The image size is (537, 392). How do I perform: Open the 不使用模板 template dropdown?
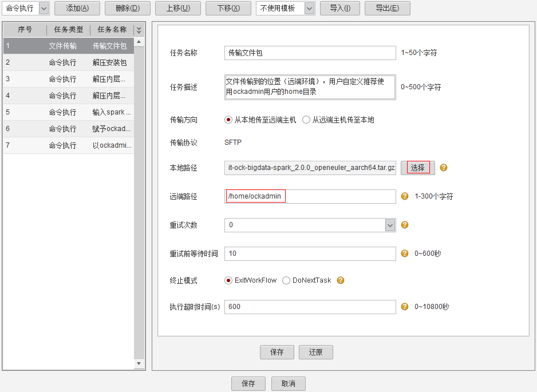310,8
